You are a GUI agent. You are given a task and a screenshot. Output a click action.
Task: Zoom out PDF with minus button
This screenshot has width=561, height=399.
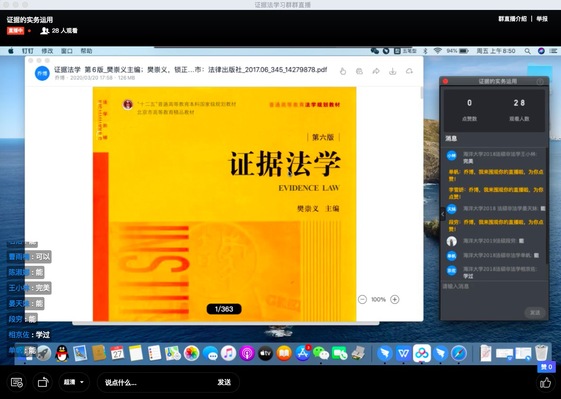pyautogui.click(x=362, y=300)
